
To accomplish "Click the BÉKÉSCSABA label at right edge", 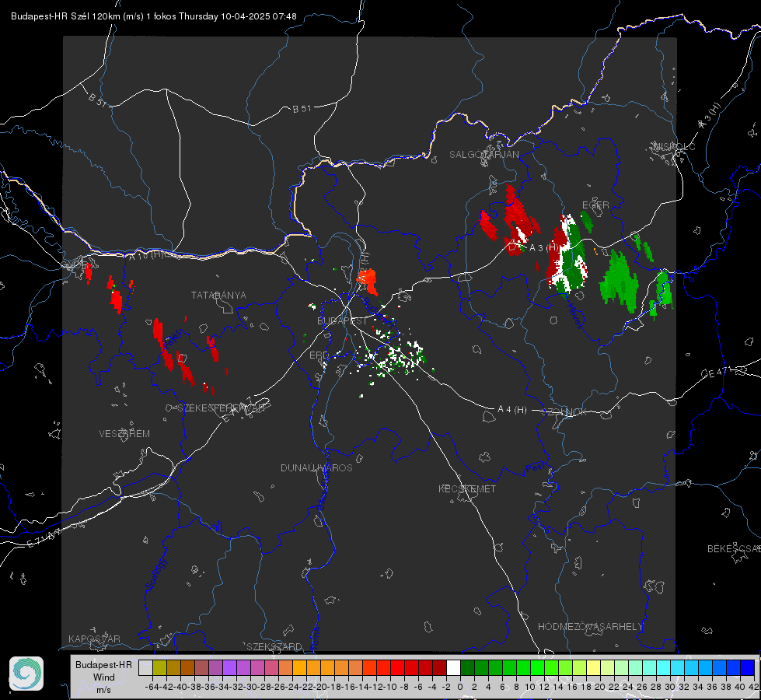I will 734,548.
